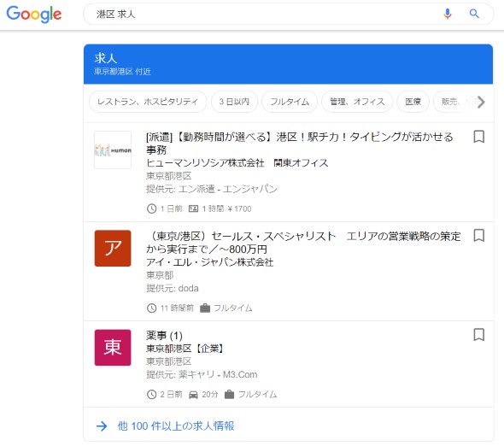
Task: Click the search box containing 港区 求人
Action: click(x=289, y=14)
